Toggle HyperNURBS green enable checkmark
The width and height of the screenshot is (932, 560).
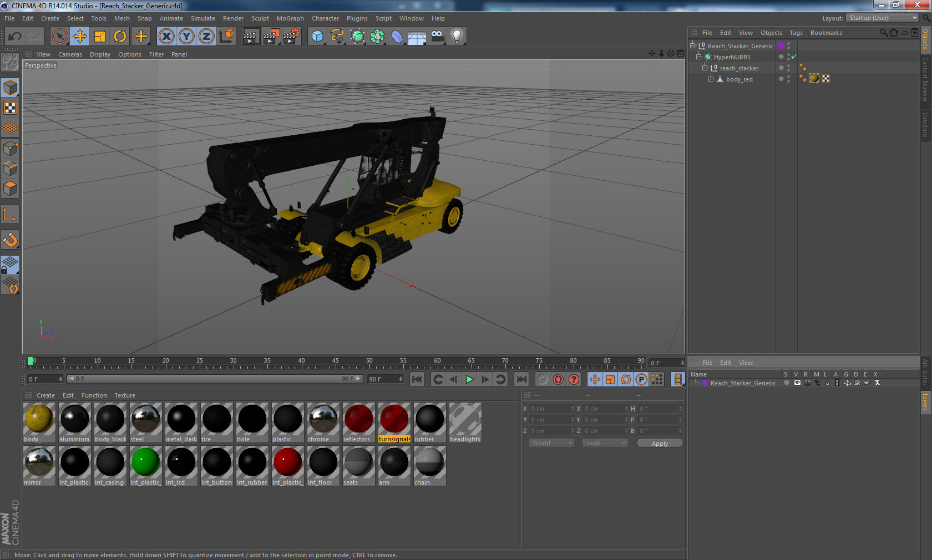794,57
